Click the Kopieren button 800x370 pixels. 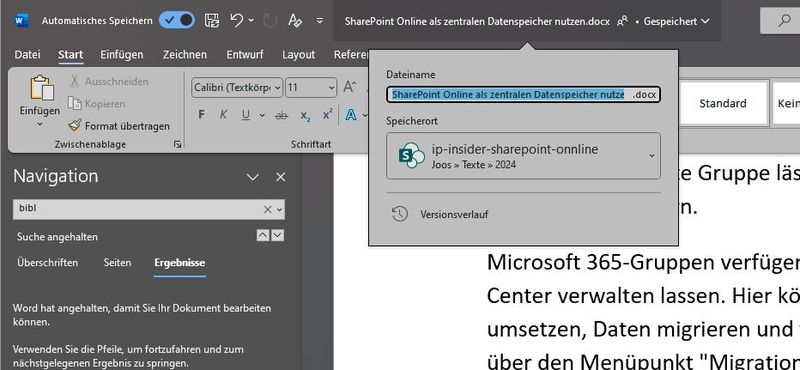click(97, 104)
